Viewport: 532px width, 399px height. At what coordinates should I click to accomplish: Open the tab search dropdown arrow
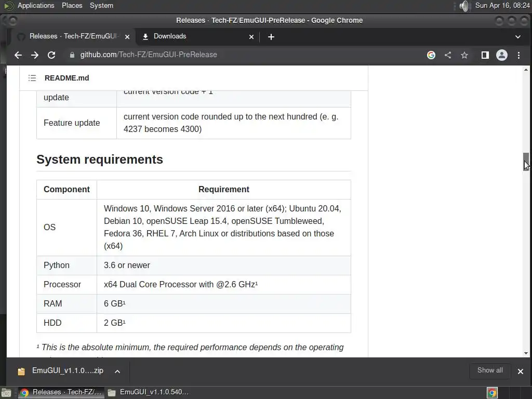(x=518, y=37)
